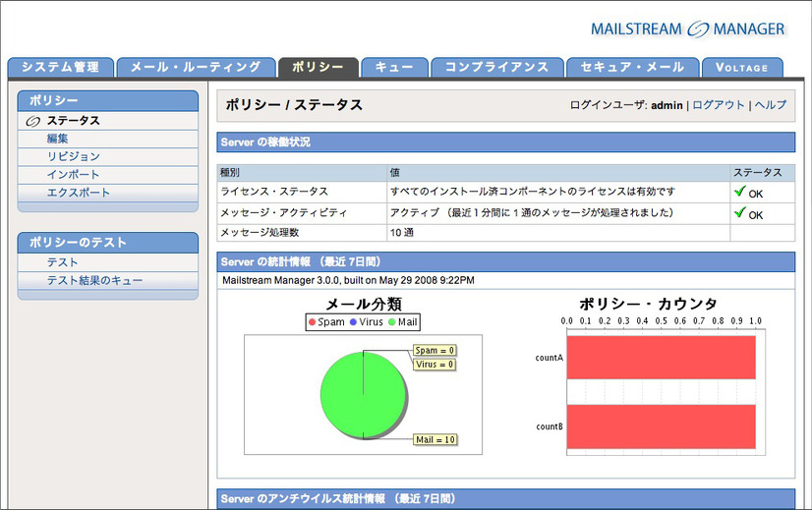Viewport: 812px width, 510px height.
Task: Click the red Spam legend dot
Action: [312, 322]
